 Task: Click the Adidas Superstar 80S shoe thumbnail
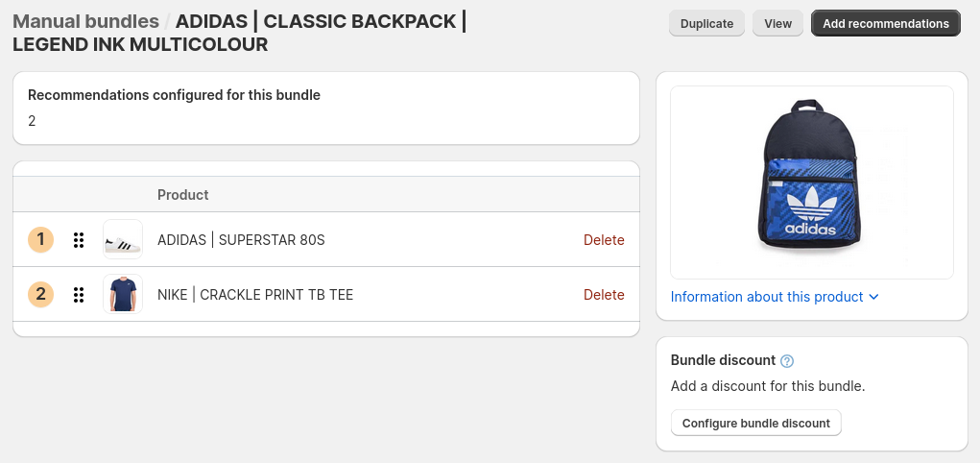tap(123, 239)
